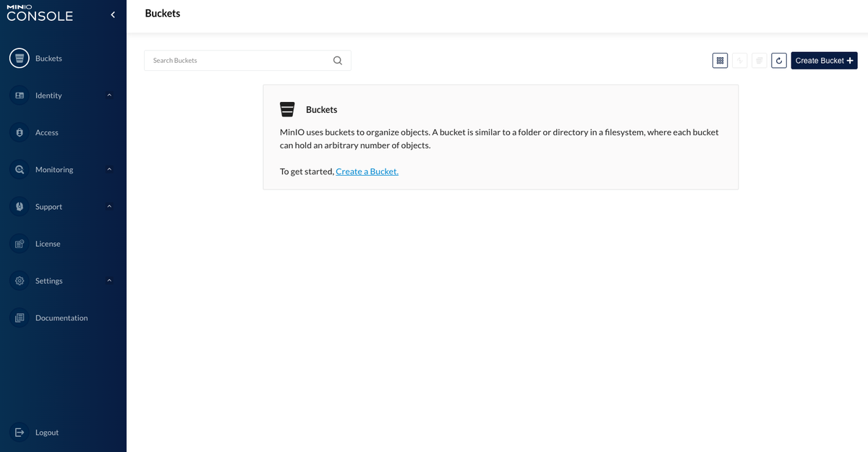Toggle select multiple buckets grid icon
Viewport: 868px width, 452px height.
click(720, 60)
